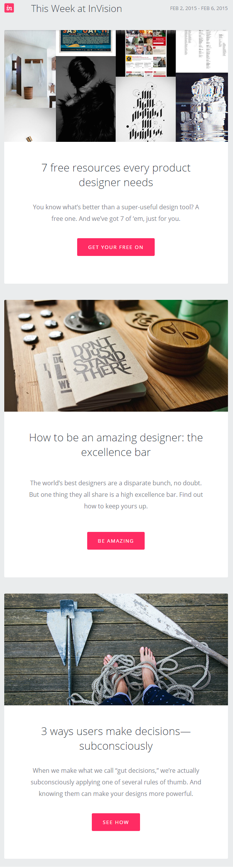This screenshot has height=868, width=233.
Task: Open the anchor and rope photo
Action: [116, 649]
